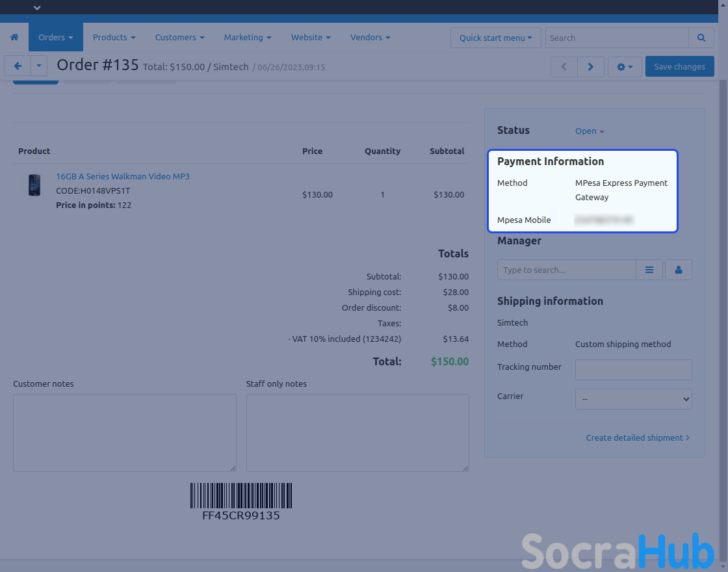Click the search magnifier icon button
The height and width of the screenshot is (572, 728).
[701, 38]
